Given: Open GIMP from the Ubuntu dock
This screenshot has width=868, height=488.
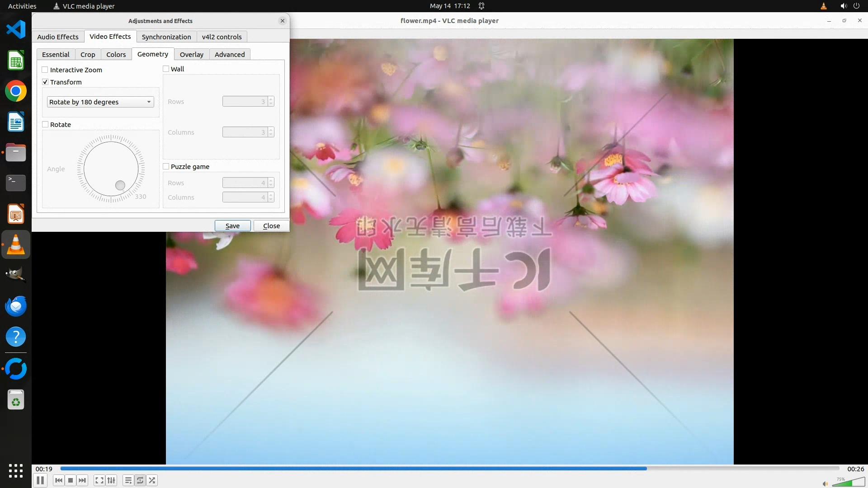Looking at the screenshot, I should [x=16, y=275].
